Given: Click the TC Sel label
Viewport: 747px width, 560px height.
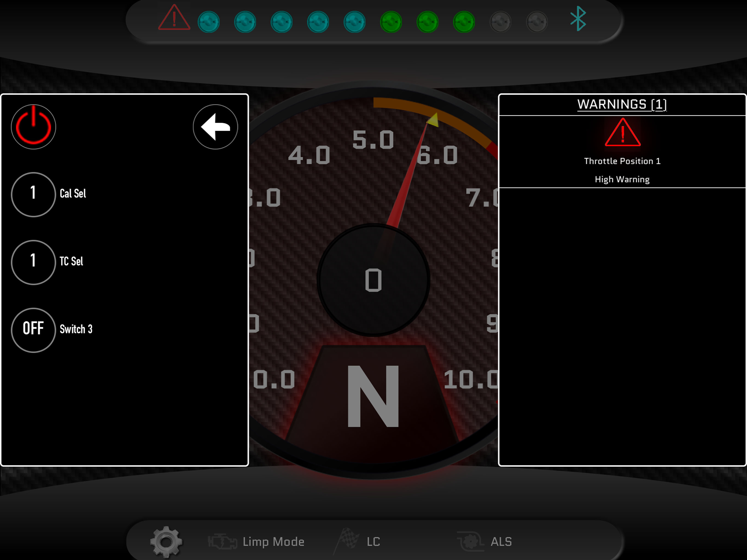Looking at the screenshot, I should click(71, 261).
